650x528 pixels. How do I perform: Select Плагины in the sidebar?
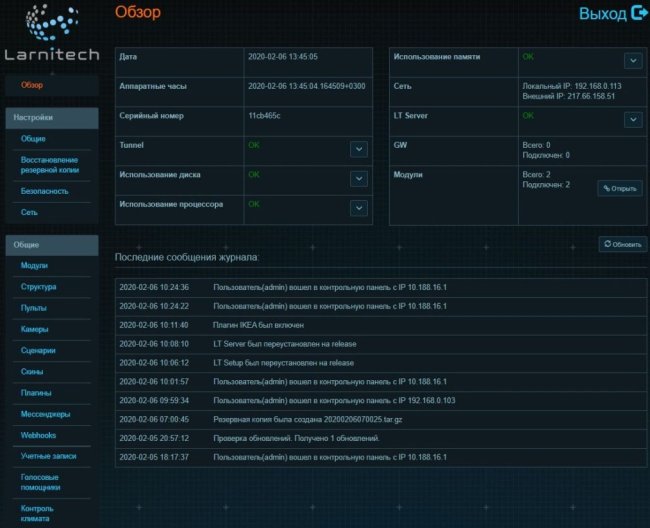tap(36, 393)
